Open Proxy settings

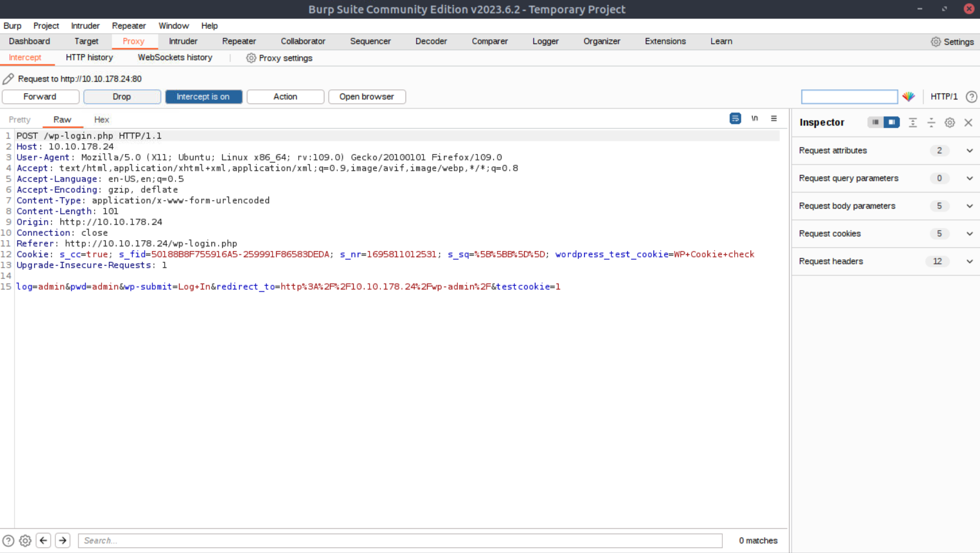[x=279, y=58]
